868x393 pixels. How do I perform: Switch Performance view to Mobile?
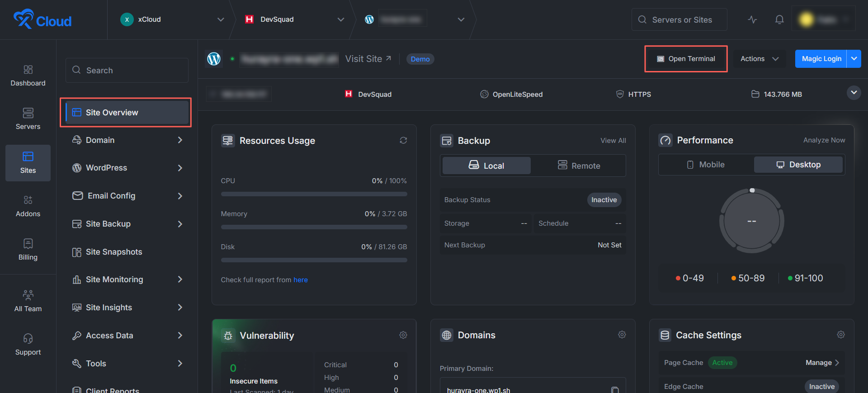[x=706, y=165]
